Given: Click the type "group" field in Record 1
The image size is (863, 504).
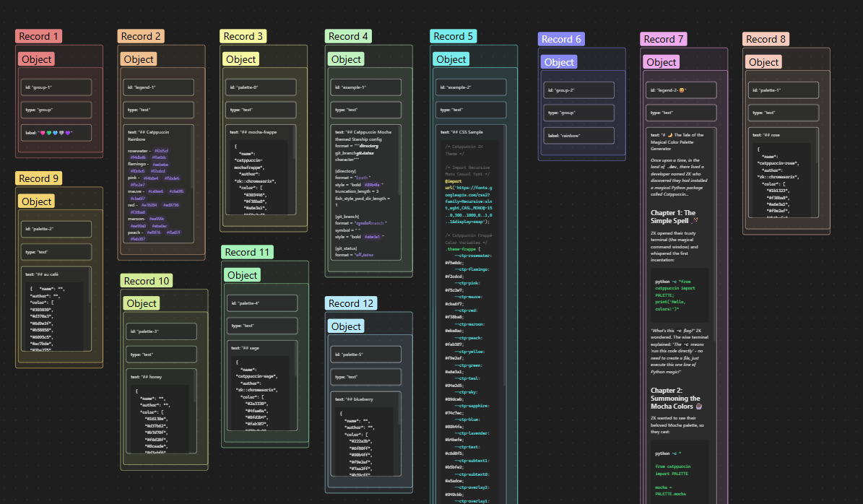Looking at the screenshot, I should coord(56,110).
